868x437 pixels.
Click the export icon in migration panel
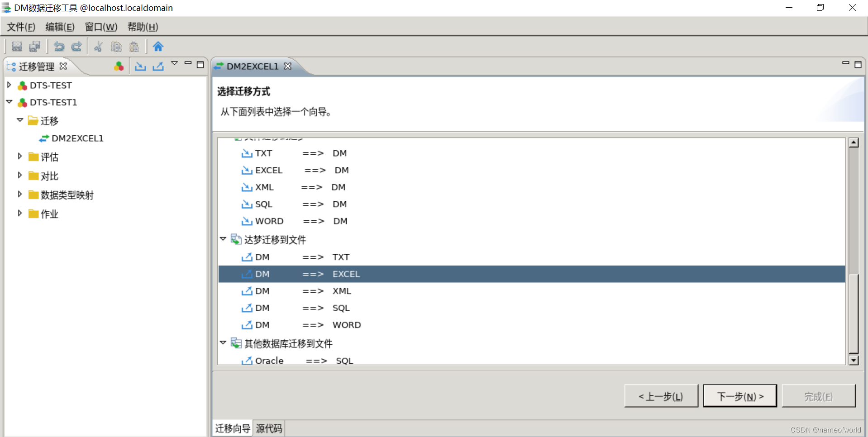[x=158, y=66]
